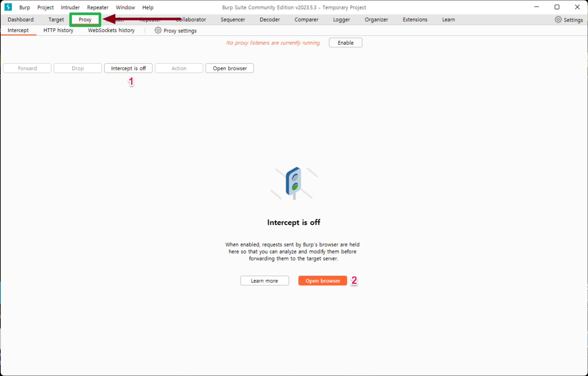
Task: Click the orange Open browser button
Action: point(322,281)
